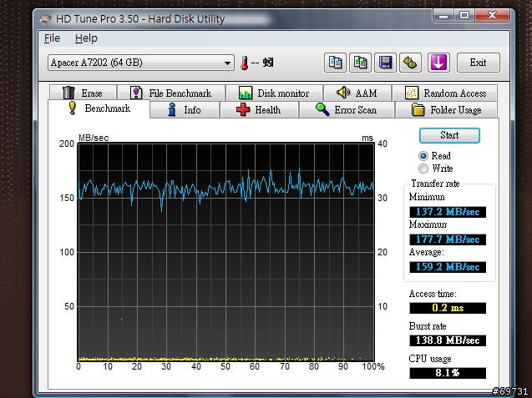The height and width of the screenshot is (398, 532).
Task: Select the Read radio button
Action: [423, 156]
